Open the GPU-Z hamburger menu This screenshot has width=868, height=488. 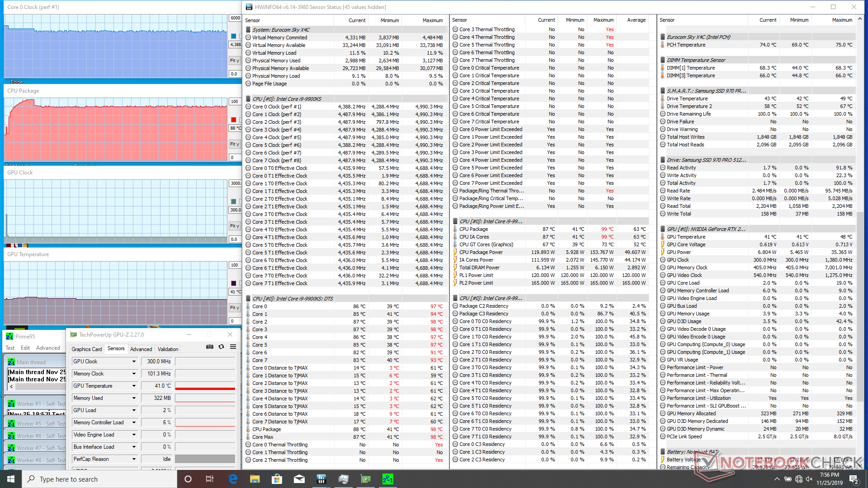pos(233,347)
